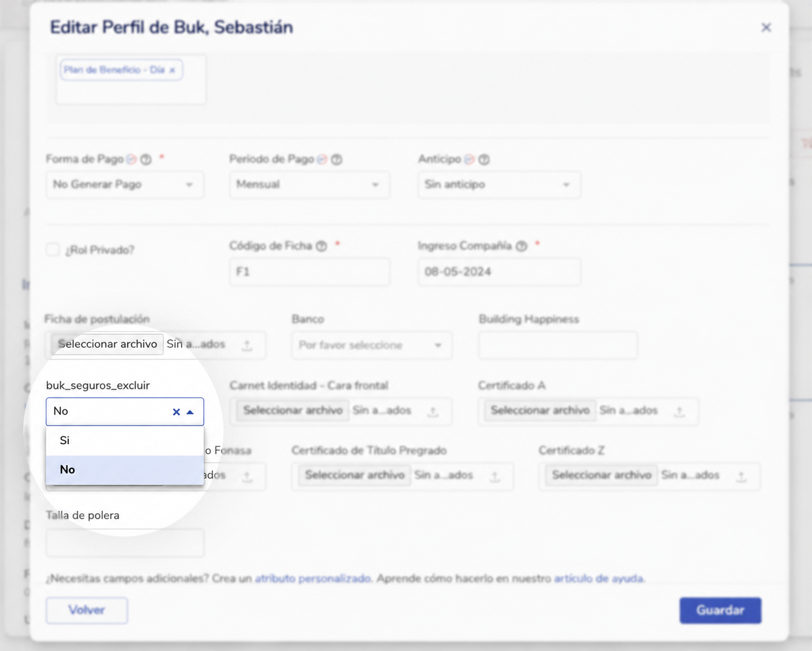Open help icon next to Anticipo
This screenshot has width=812, height=651.
pyautogui.click(x=484, y=159)
